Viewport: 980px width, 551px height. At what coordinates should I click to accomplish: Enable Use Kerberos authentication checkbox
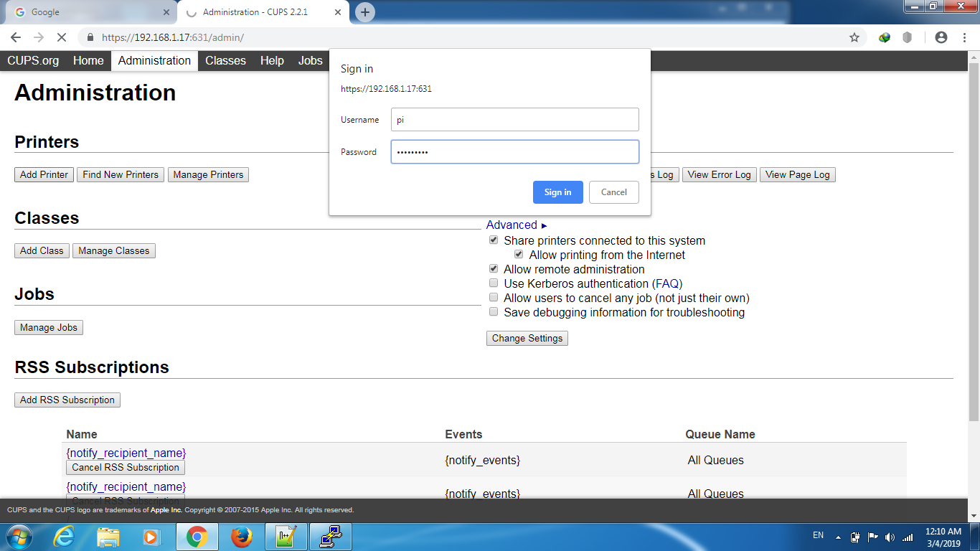pos(494,283)
